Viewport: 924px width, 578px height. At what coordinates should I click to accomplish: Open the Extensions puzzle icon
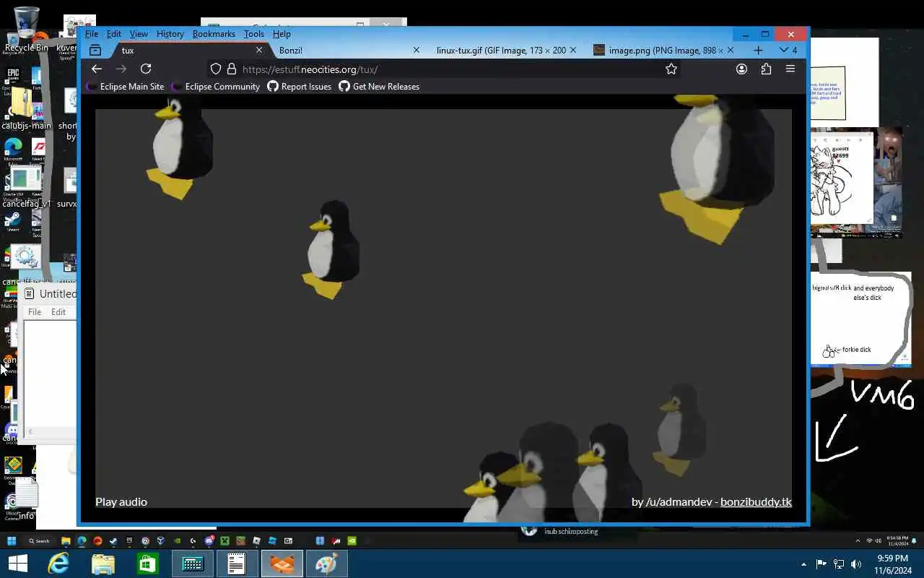coord(766,69)
